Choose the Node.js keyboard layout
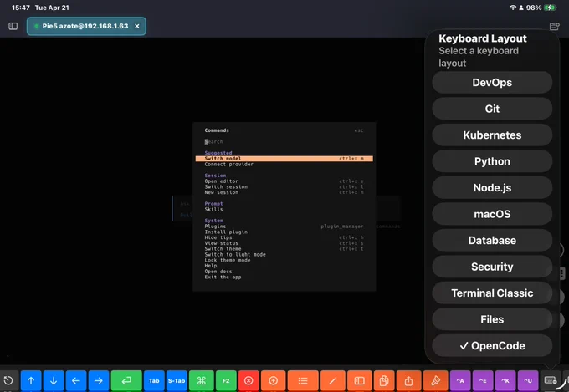569x392 pixels. [x=492, y=187]
